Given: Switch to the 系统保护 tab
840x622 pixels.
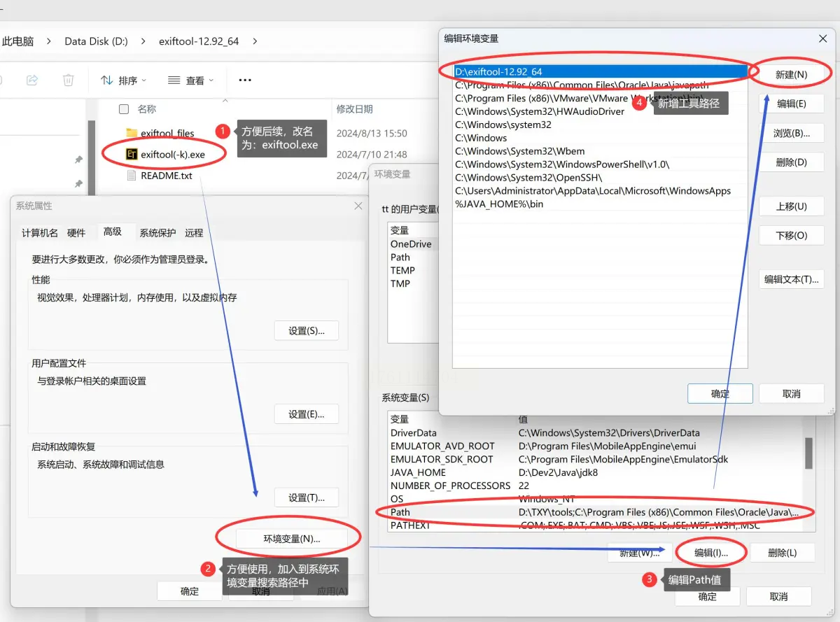Looking at the screenshot, I should point(157,233).
